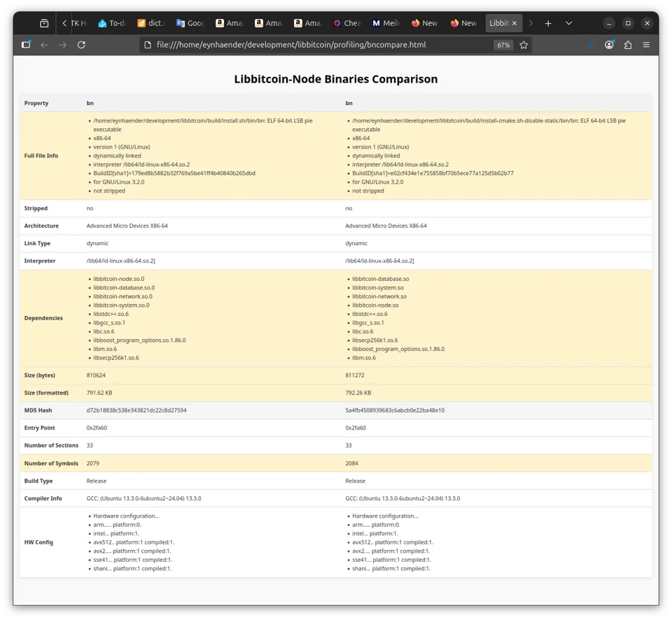Open Firefox View from the tab bar
672x620 pixels.
[44, 23]
